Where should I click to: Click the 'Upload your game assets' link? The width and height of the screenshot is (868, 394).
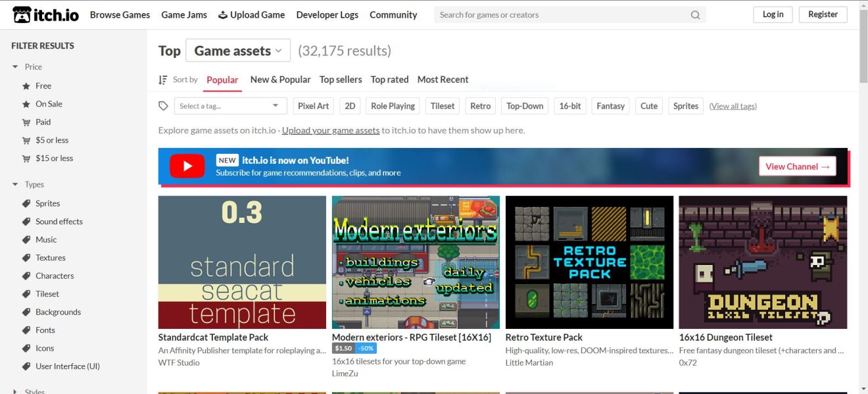(x=331, y=130)
